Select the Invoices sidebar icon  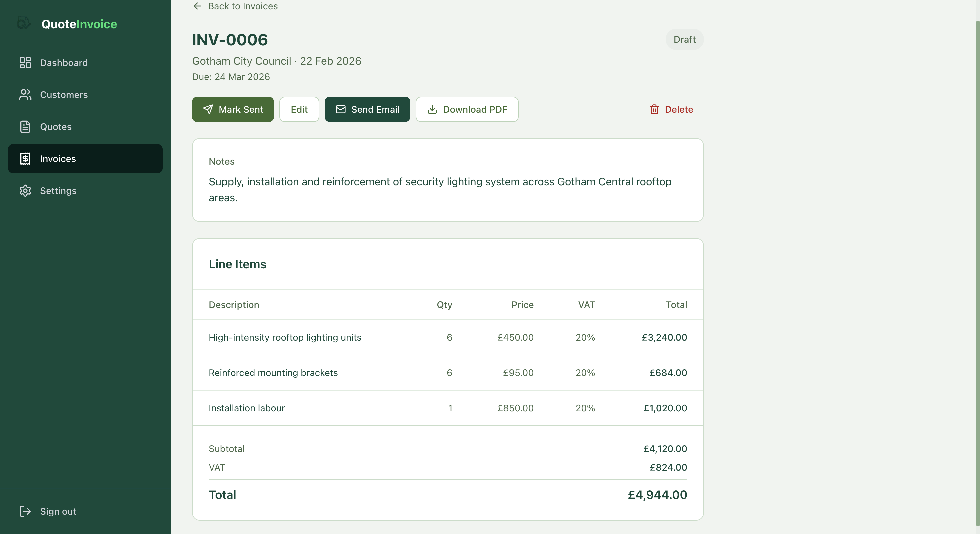click(25, 159)
